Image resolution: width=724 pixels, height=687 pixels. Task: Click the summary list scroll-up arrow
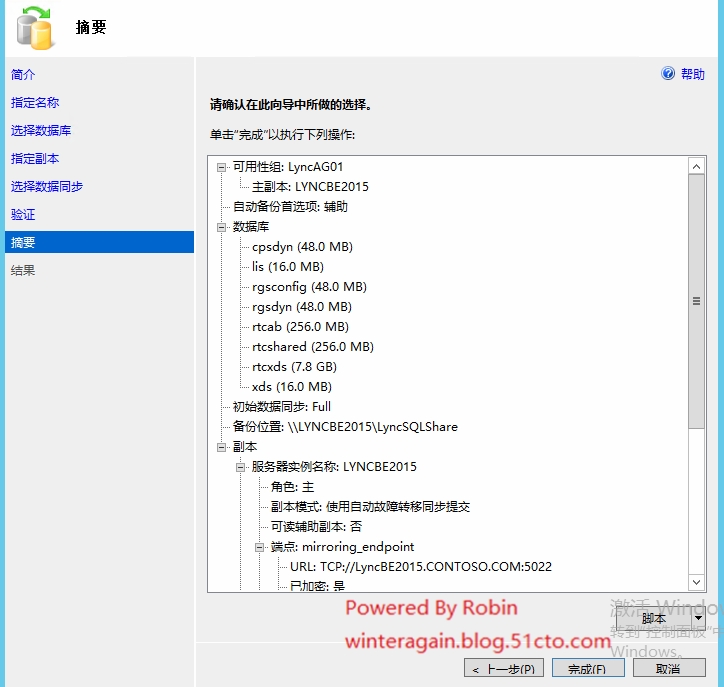point(696,166)
